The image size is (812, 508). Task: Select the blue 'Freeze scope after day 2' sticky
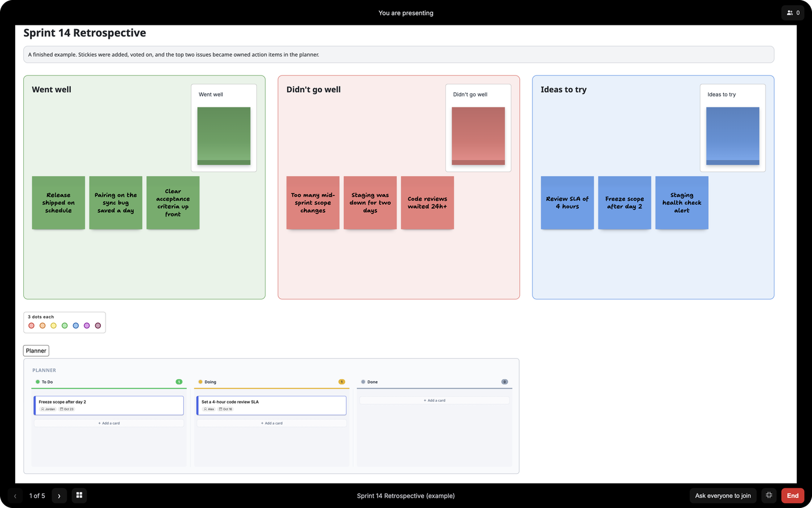pyautogui.click(x=625, y=203)
